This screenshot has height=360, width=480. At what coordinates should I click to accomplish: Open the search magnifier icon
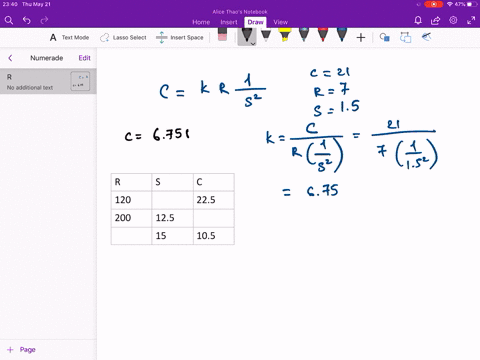(x=9, y=21)
